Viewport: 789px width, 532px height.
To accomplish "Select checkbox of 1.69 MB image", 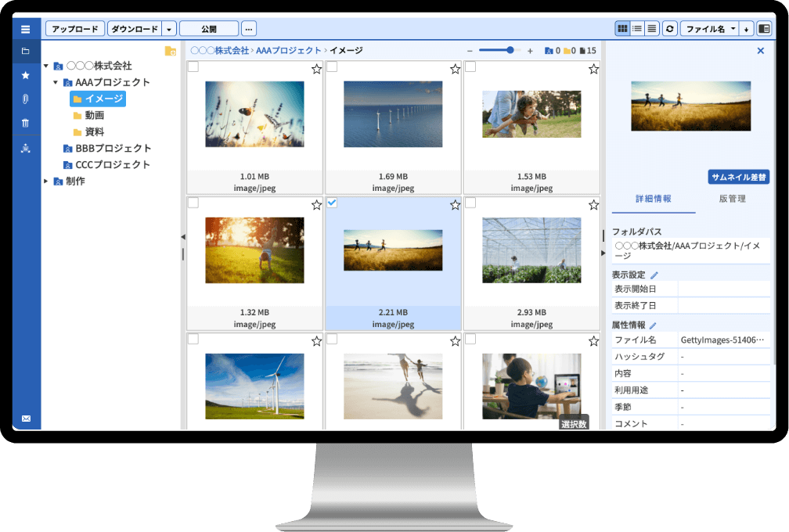I will click(x=332, y=66).
